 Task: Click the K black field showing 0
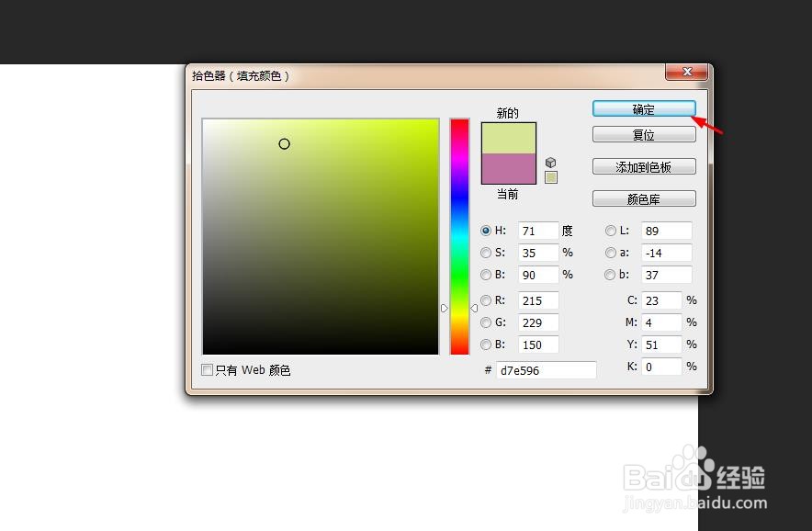coord(662,367)
